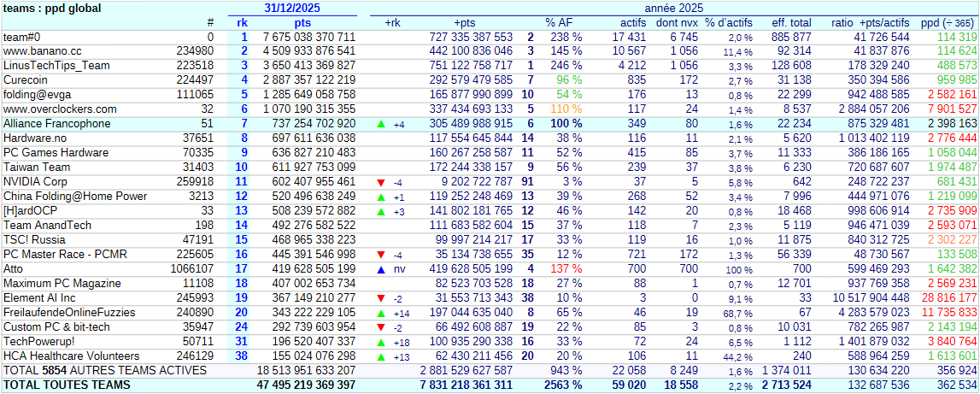Click the '+pts' column header

pos(465,22)
